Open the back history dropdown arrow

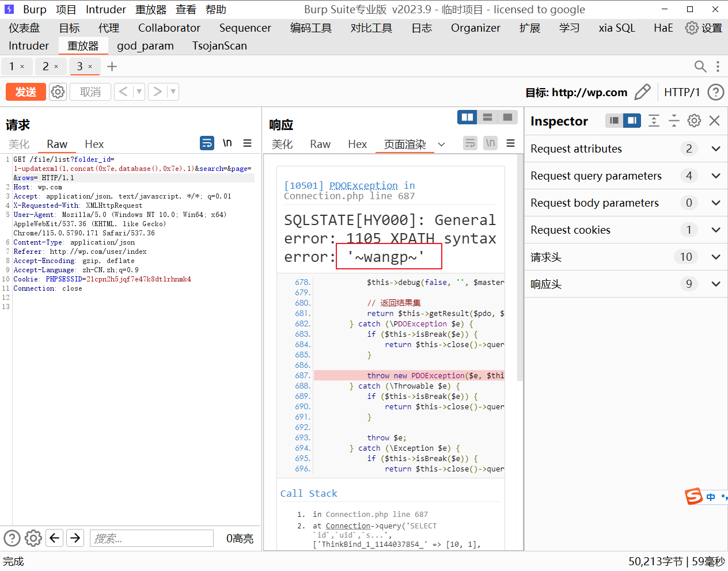tap(139, 92)
